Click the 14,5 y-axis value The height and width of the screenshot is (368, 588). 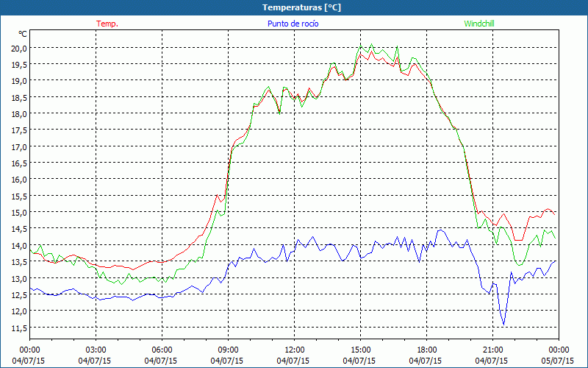(x=18, y=229)
